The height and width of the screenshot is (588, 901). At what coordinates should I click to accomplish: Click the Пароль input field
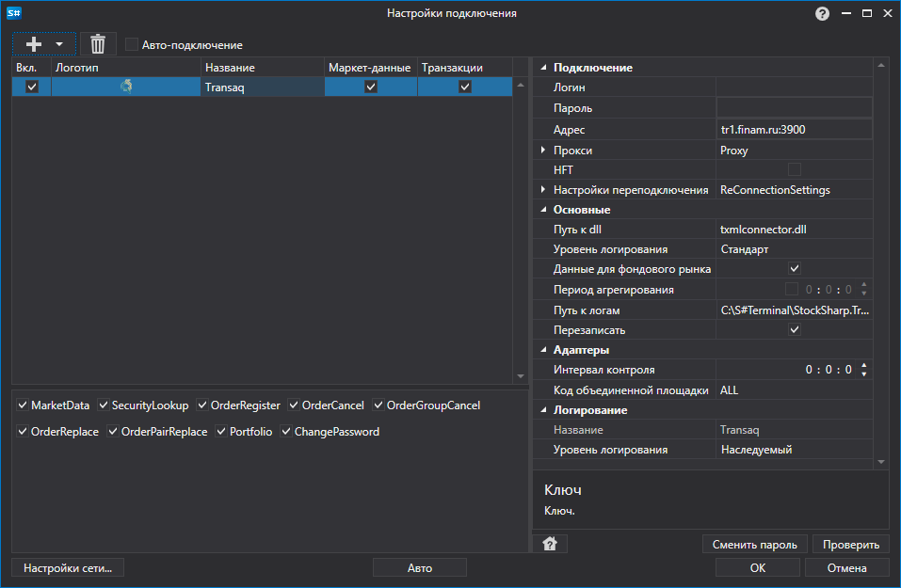tap(794, 108)
